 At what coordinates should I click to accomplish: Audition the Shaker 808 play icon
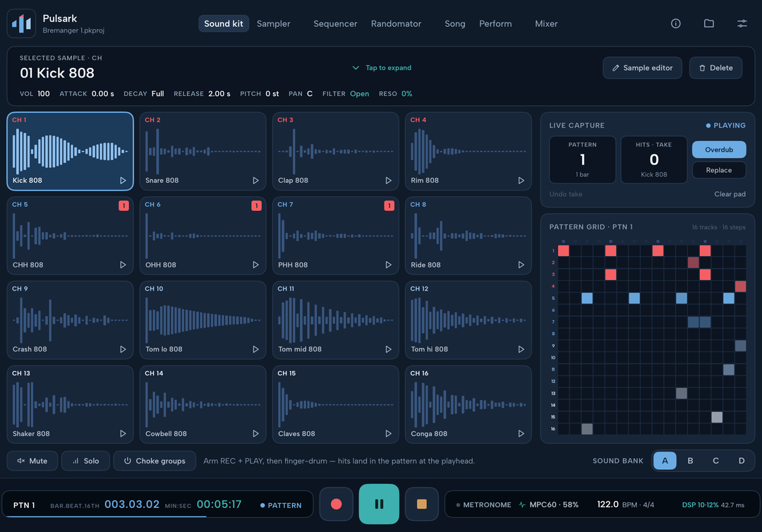pos(123,433)
